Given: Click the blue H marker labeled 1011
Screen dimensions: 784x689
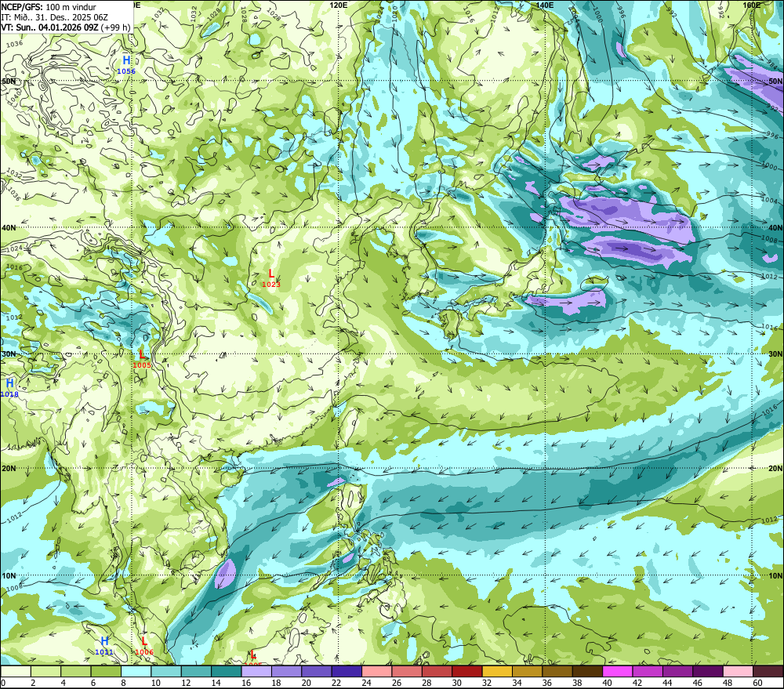Looking at the screenshot, I should [104, 641].
